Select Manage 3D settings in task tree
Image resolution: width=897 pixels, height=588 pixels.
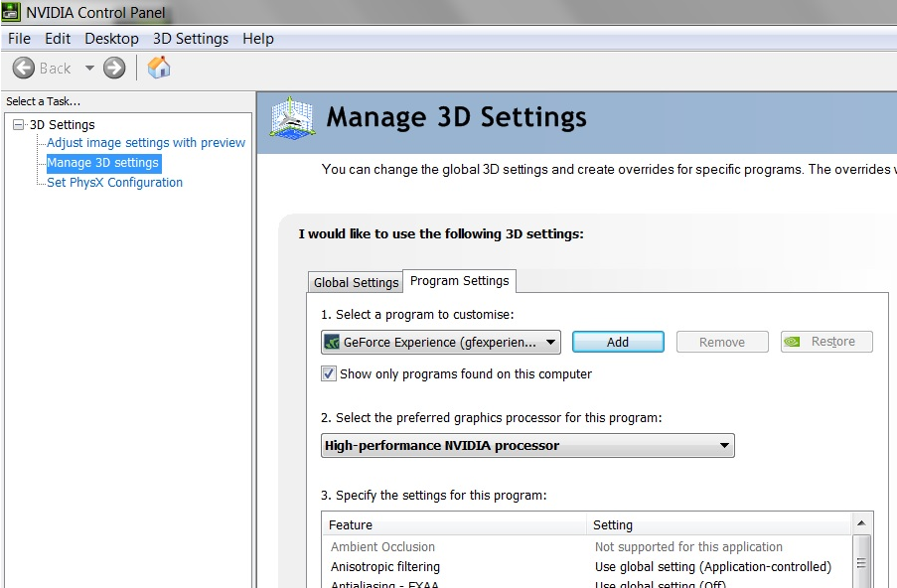click(x=103, y=163)
